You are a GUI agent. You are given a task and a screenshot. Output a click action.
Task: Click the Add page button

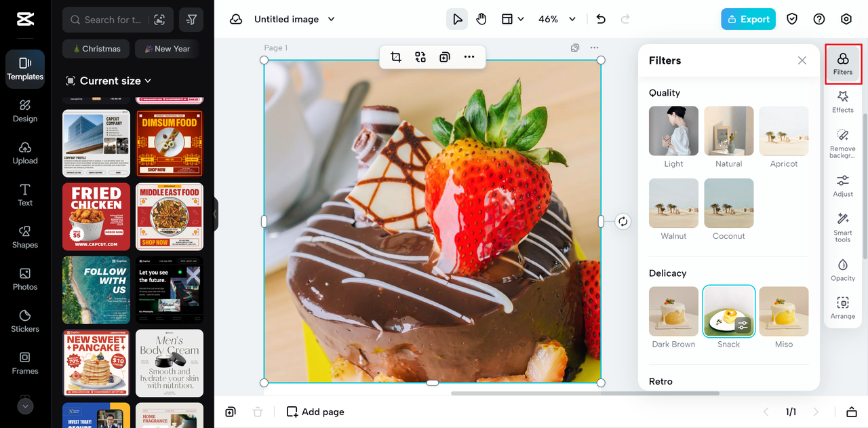point(315,412)
